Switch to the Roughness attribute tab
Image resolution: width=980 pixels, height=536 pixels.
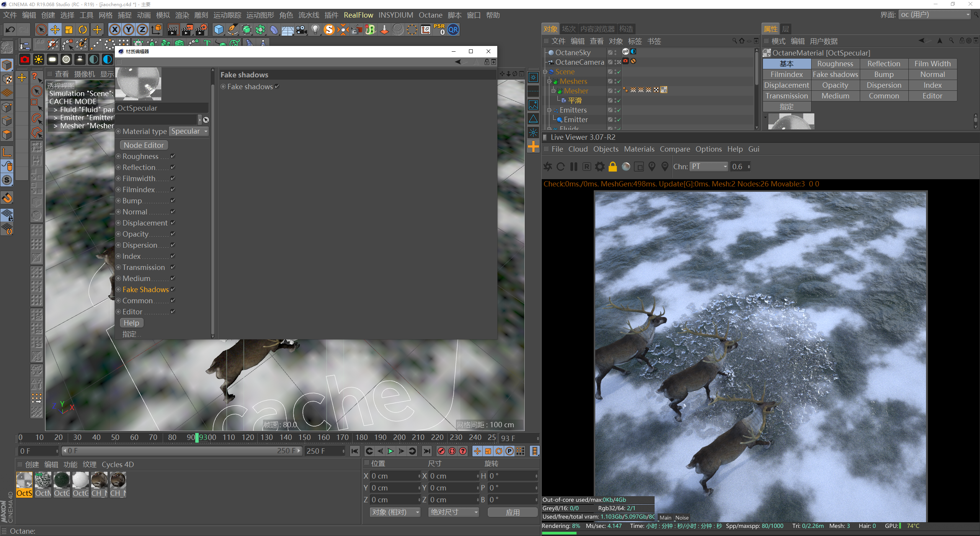[x=835, y=64]
